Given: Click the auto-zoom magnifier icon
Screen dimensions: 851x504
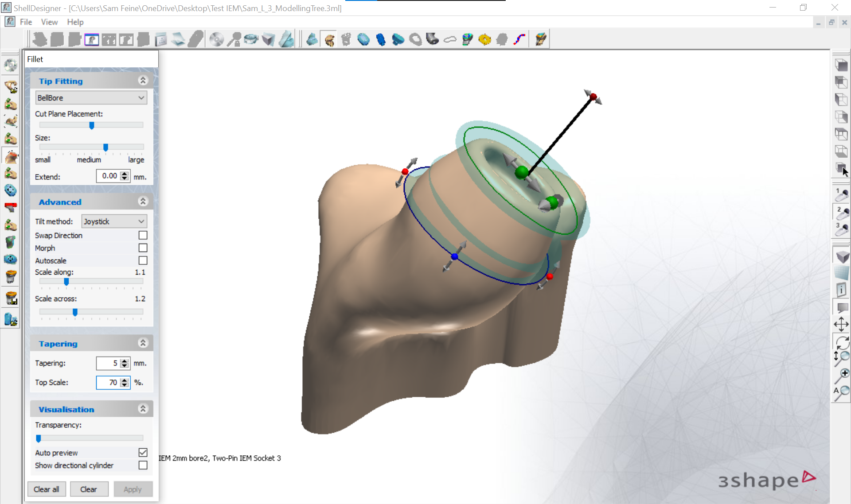Looking at the screenshot, I should point(841,392).
